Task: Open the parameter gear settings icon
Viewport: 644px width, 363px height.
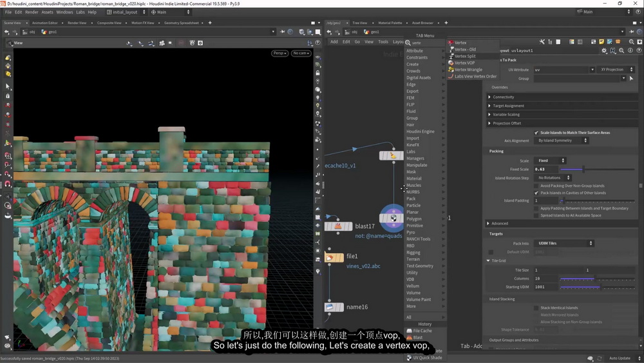Action: 604,50
